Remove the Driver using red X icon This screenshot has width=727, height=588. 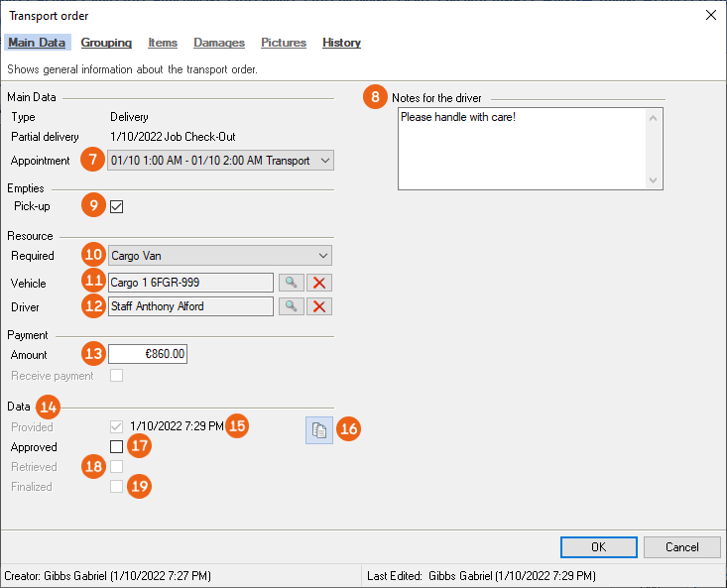319,306
